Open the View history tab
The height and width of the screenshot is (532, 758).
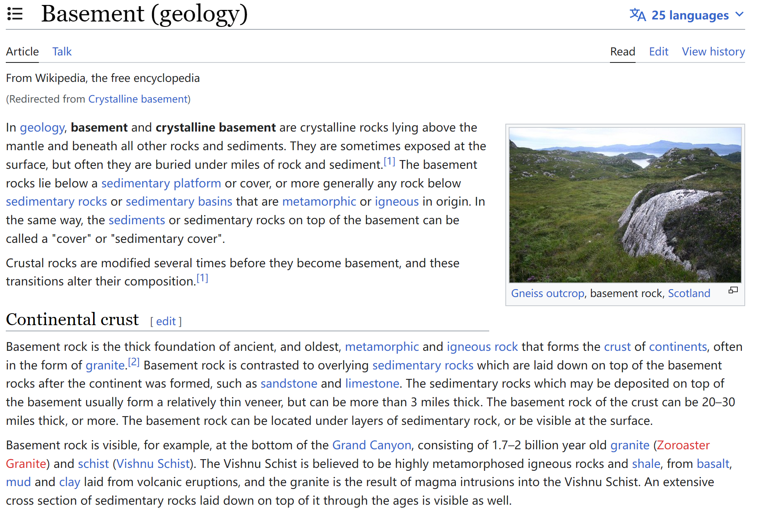coord(713,52)
